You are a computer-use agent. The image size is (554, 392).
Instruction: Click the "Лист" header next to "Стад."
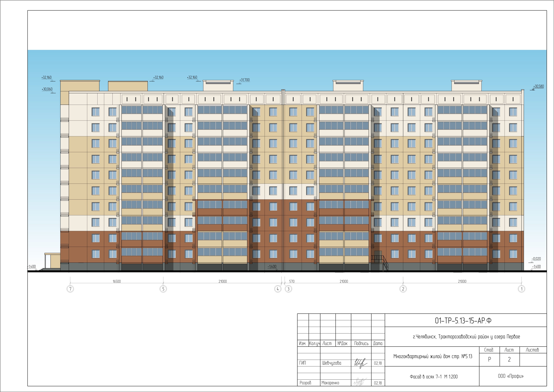[x=509, y=350]
